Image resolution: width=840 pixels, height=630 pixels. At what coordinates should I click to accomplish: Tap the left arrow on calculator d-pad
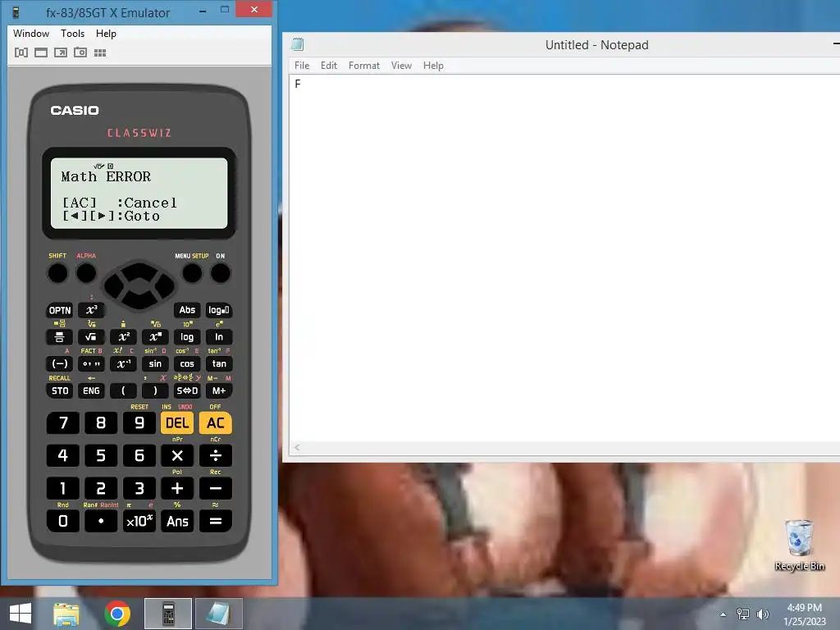[x=113, y=285]
